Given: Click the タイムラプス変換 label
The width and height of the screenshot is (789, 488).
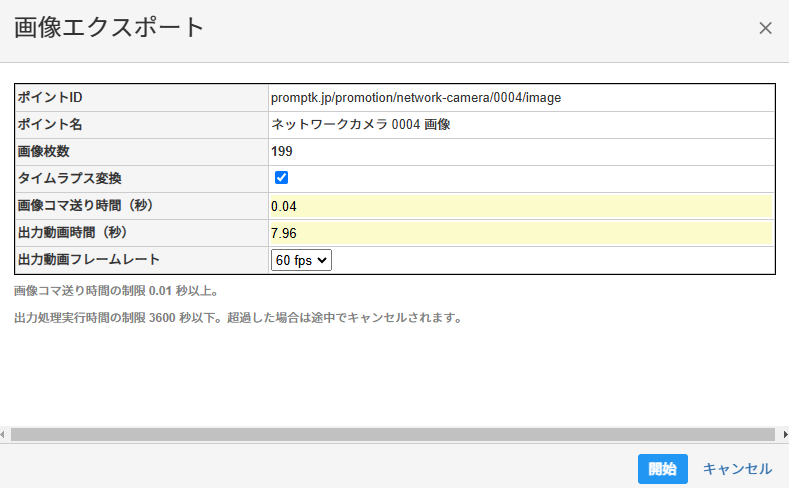Looking at the screenshot, I should point(69,179).
